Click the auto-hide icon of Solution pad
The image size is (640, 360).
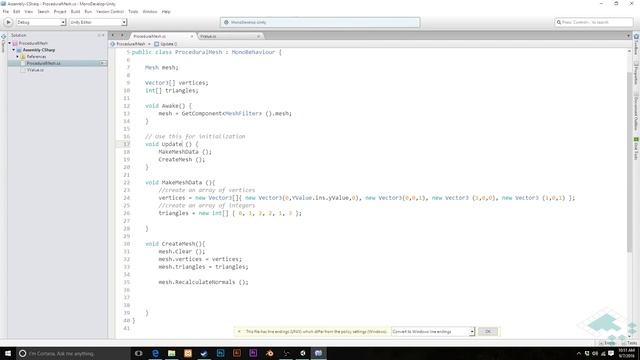pos(99,36)
